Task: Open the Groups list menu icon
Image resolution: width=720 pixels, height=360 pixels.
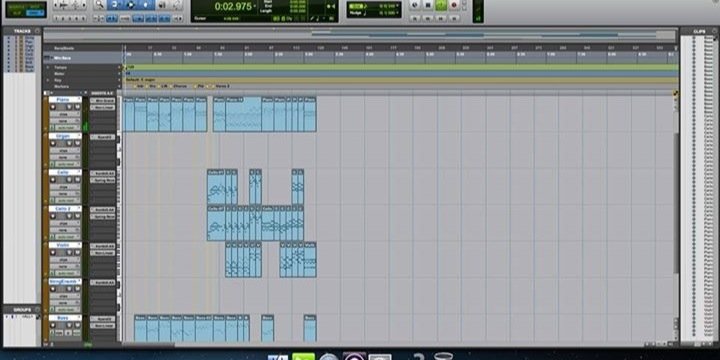Action: (37, 309)
